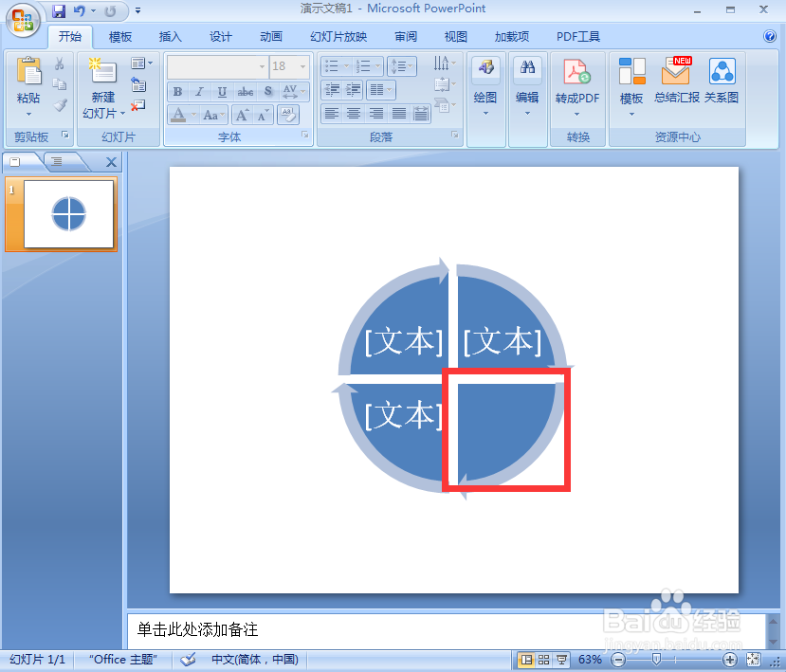Click the 关系图 button
The width and height of the screenshot is (786, 672).
[x=722, y=81]
